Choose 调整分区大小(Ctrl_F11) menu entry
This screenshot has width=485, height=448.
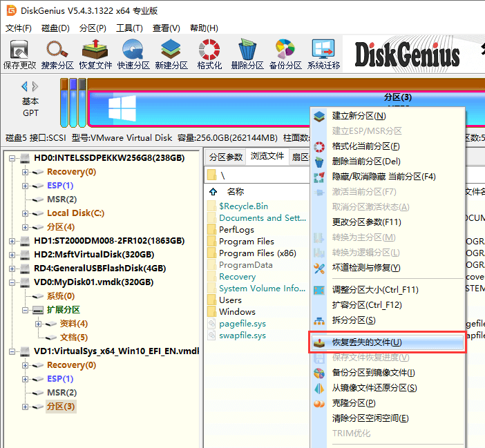tap(388, 290)
